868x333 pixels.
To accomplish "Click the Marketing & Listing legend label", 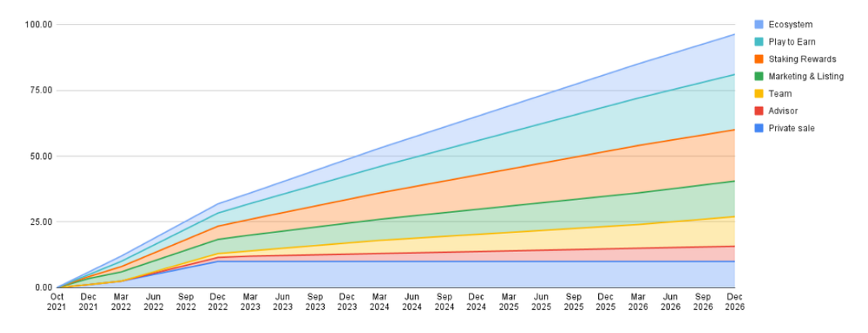I will click(806, 77).
